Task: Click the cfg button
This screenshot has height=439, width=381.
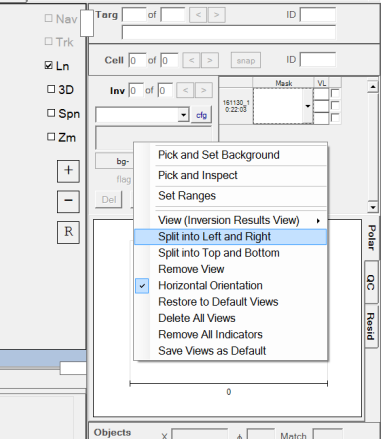Action: pos(201,115)
